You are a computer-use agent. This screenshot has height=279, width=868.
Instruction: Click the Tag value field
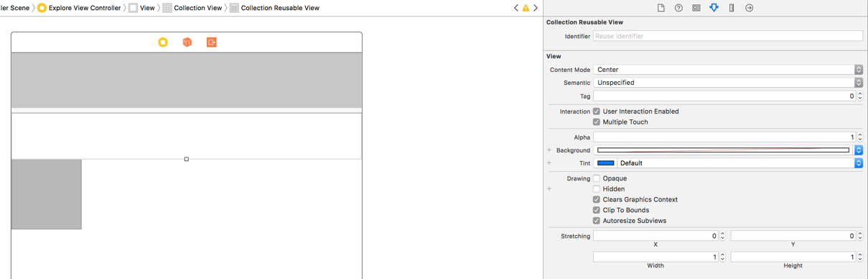(x=724, y=96)
